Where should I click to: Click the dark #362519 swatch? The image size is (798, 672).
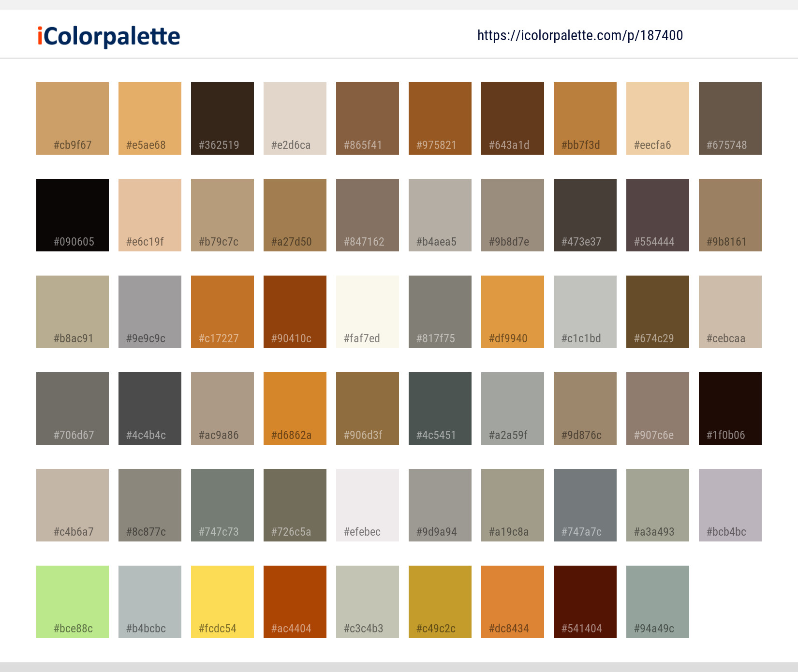tap(222, 118)
